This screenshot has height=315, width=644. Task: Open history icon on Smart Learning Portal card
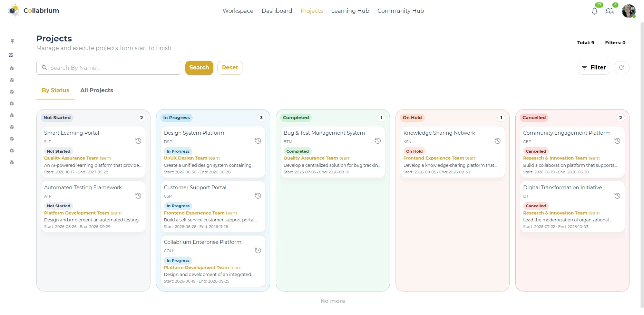point(138,141)
